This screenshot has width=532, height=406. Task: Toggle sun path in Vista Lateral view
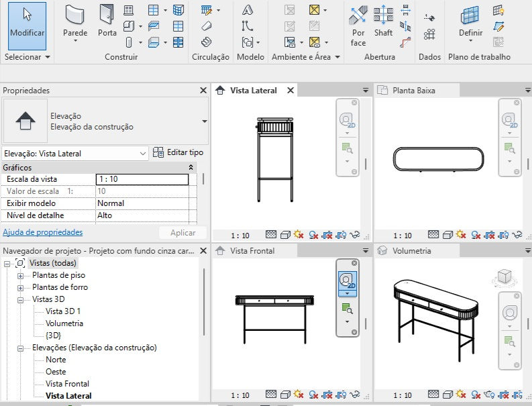pyautogui.click(x=299, y=235)
